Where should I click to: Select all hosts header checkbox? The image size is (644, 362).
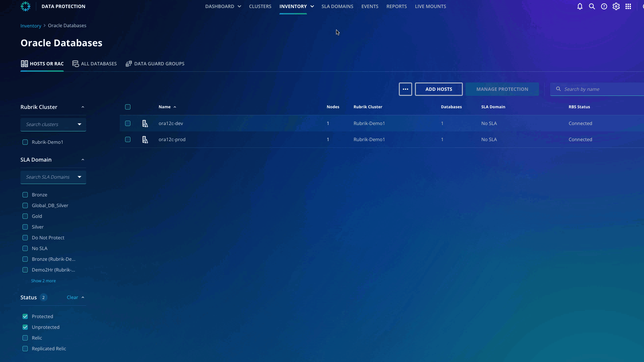pyautogui.click(x=128, y=107)
